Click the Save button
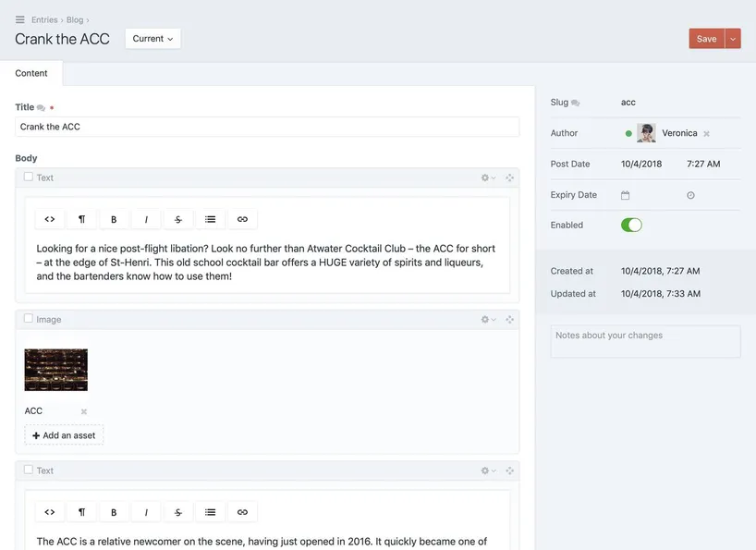Image resolution: width=756 pixels, height=550 pixels. 706,39
